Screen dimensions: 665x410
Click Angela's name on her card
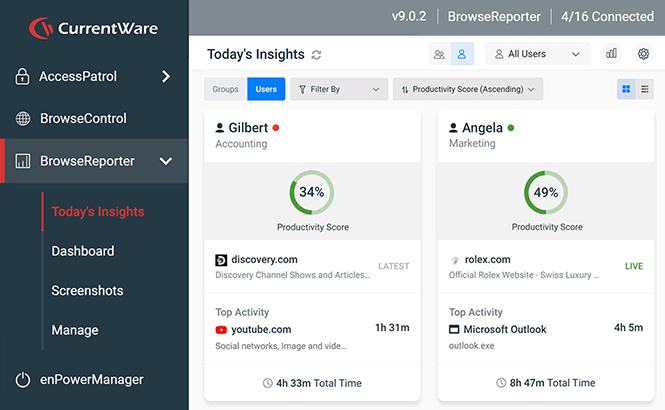[x=482, y=128]
